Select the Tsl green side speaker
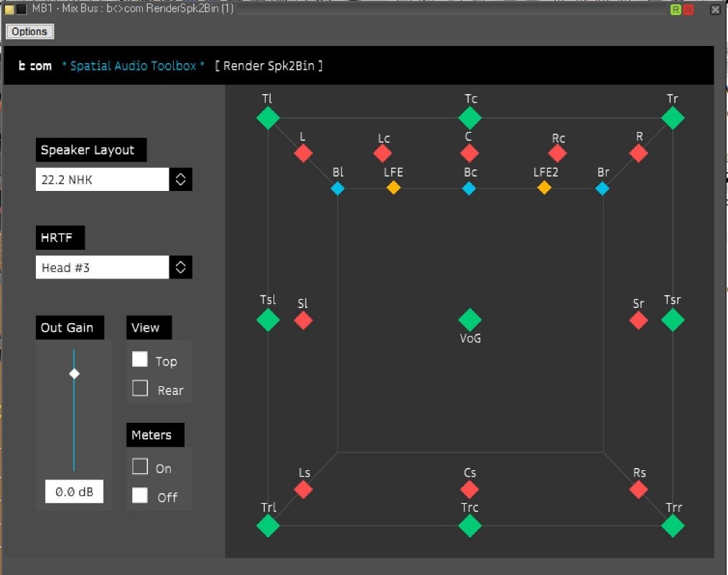 [268, 319]
